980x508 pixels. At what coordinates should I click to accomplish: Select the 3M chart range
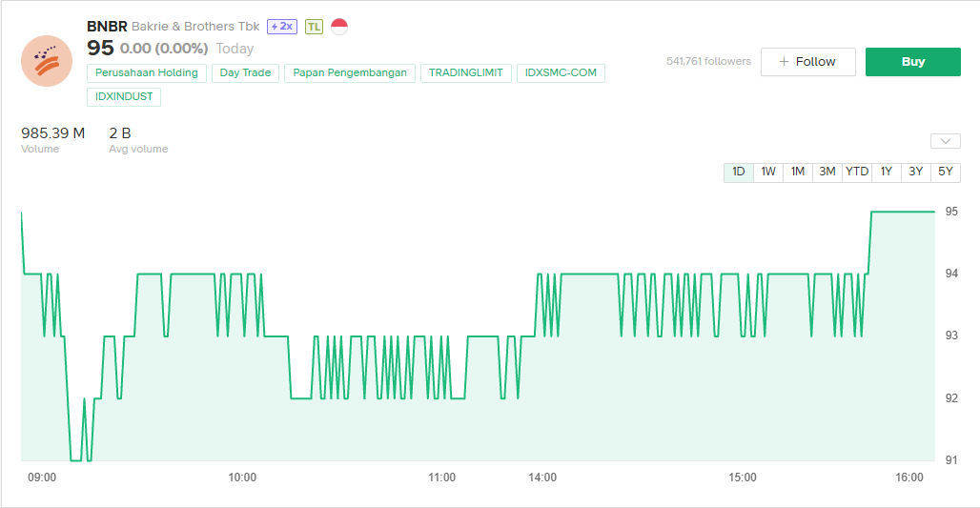pos(827,172)
